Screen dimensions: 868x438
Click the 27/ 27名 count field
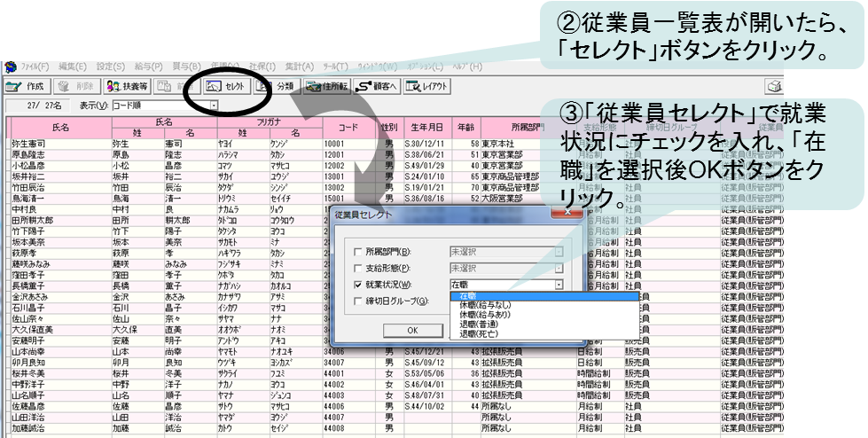click(39, 106)
